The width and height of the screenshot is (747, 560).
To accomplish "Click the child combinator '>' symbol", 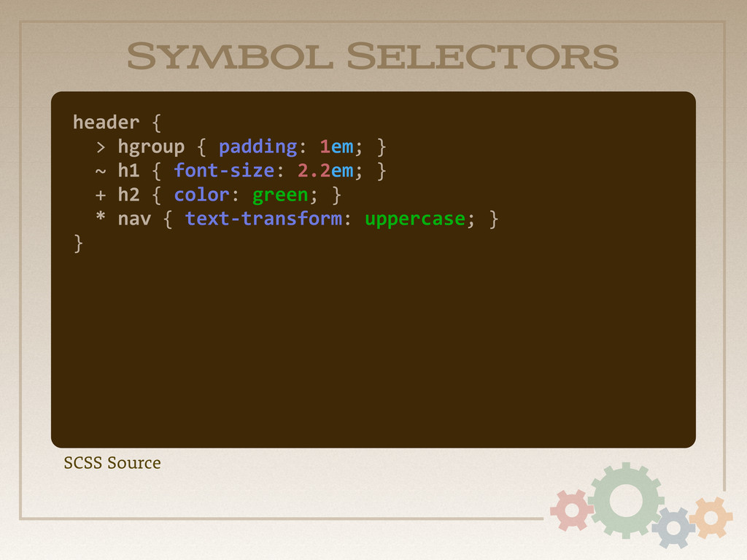I will click(x=101, y=147).
